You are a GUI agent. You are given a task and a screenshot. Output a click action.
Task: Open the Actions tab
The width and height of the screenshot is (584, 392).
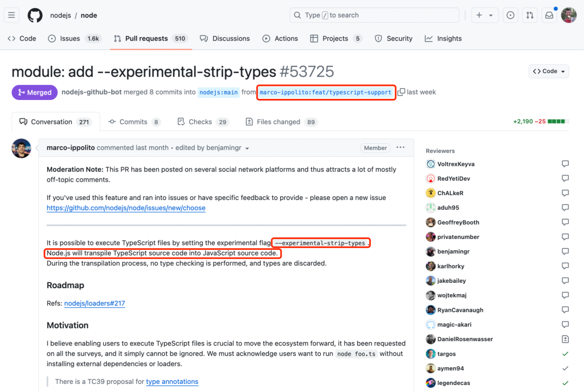(280, 38)
